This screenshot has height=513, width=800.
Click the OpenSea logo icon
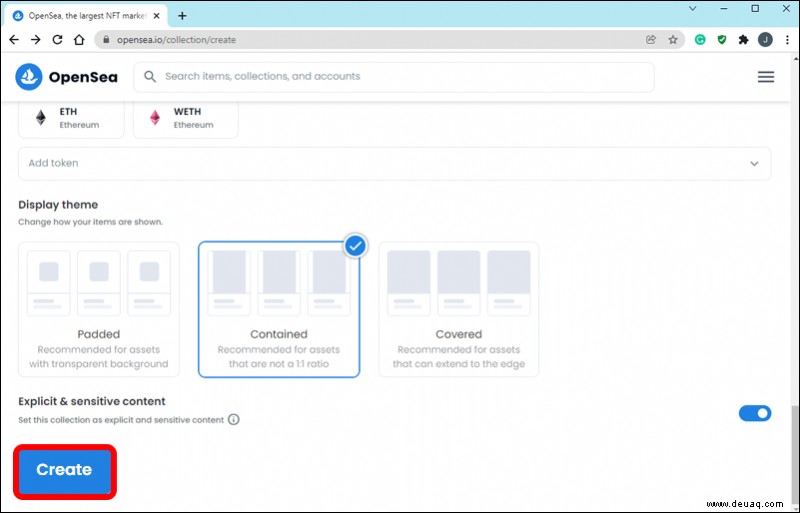[29, 77]
